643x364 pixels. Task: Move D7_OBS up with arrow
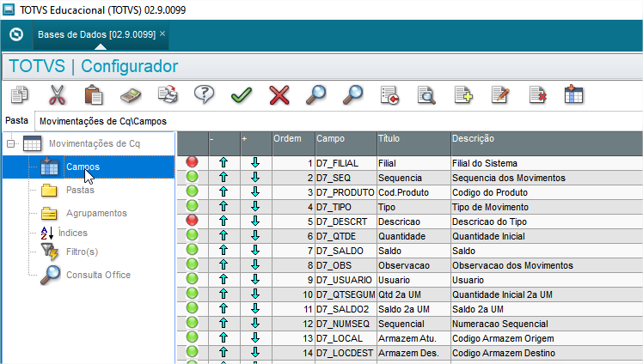pos(224,265)
